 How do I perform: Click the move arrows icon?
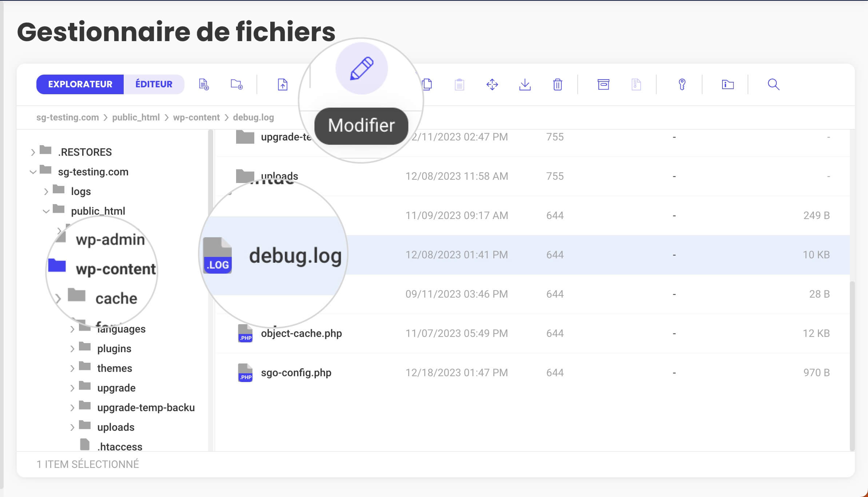(x=492, y=84)
